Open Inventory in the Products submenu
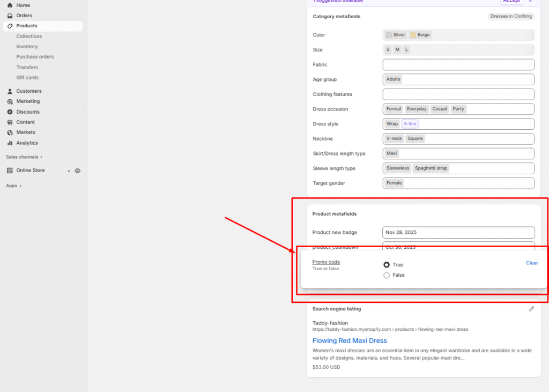The image size is (549, 392). tap(27, 47)
